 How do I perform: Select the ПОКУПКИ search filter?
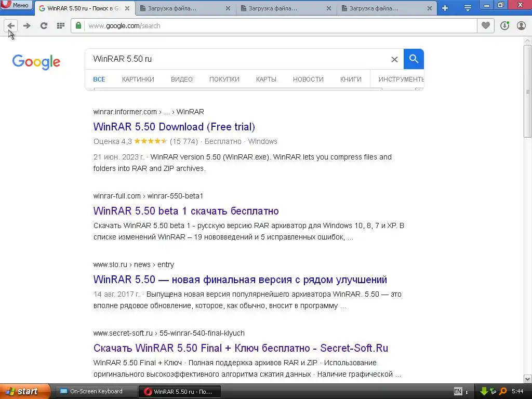pyautogui.click(x=224, y=79)
